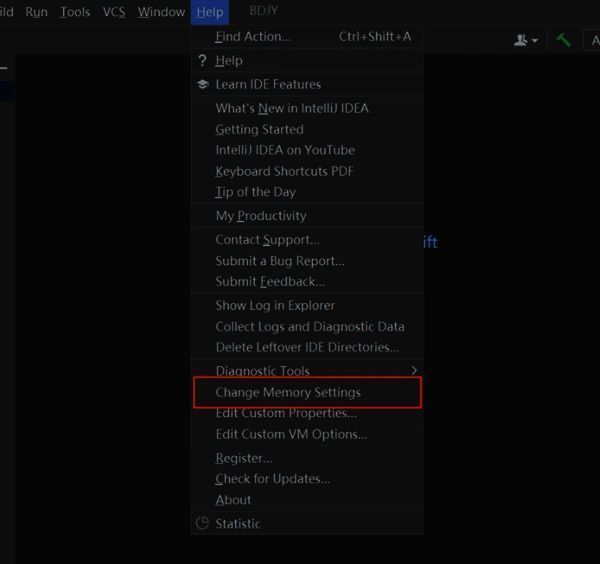Open Getting Started entry
600x564 pixels.
click(x=307, y=129)
